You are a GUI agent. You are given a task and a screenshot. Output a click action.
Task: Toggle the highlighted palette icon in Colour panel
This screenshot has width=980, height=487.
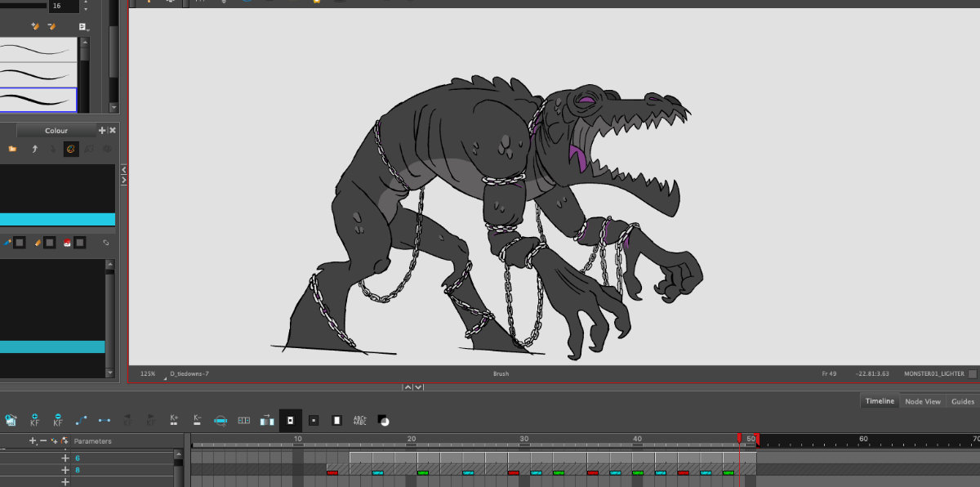[71, 149]
